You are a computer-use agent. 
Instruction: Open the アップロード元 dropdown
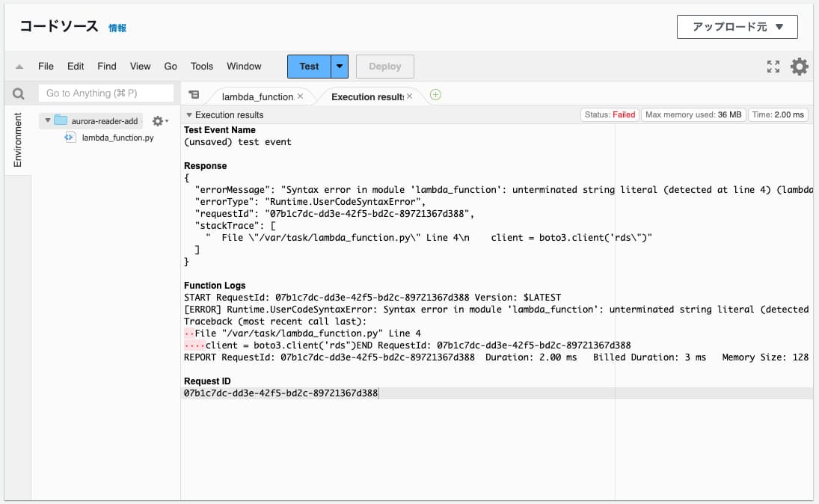click(737, 27)
